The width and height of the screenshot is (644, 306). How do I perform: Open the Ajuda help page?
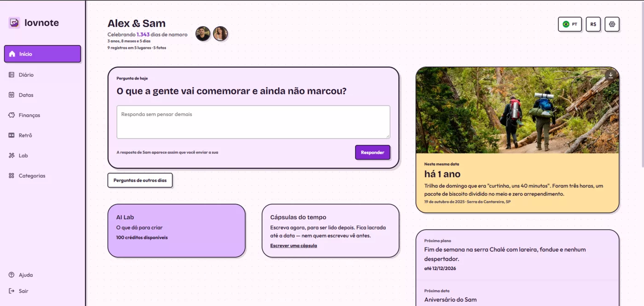point(42,275)
